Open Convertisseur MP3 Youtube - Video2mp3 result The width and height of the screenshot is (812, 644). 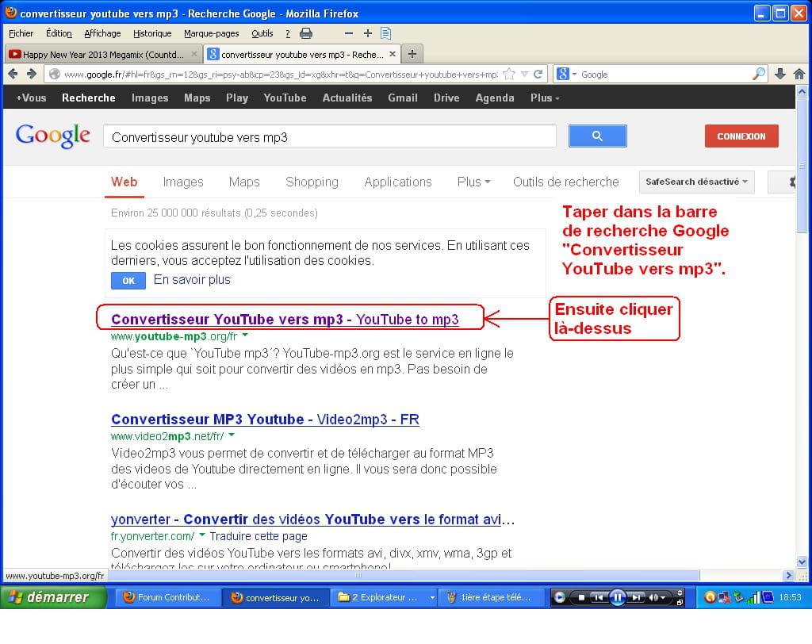[265, 419]
